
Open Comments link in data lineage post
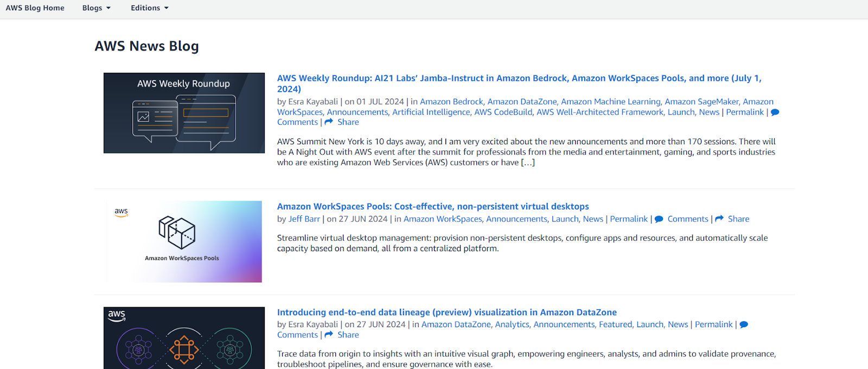297,335
